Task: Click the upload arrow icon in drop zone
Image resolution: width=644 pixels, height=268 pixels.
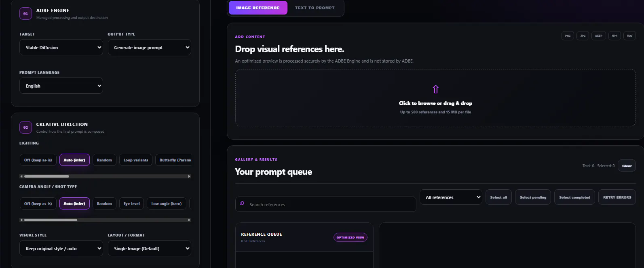Action: [435, 89]
